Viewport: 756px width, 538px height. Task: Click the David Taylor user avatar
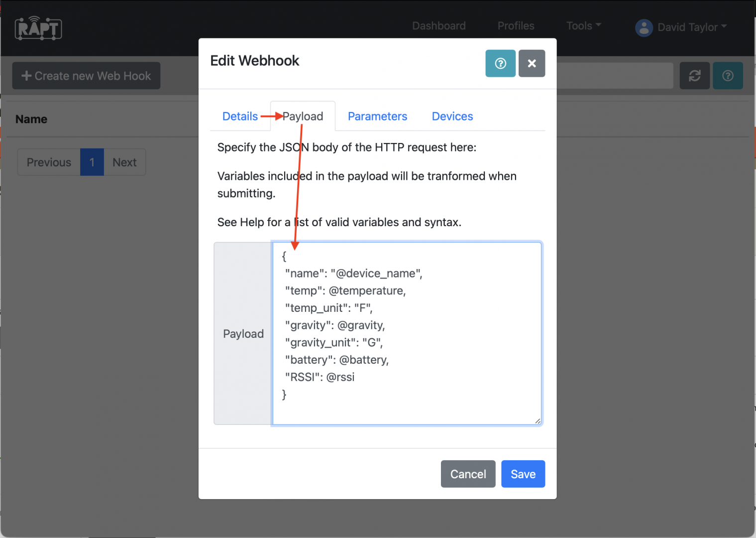pyautogui.click(x=644, y=27)
